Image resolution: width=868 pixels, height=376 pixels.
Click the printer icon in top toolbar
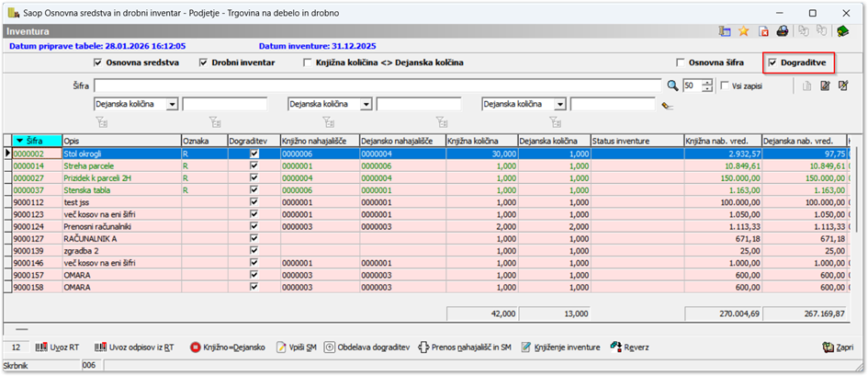[x=783, y=31]
